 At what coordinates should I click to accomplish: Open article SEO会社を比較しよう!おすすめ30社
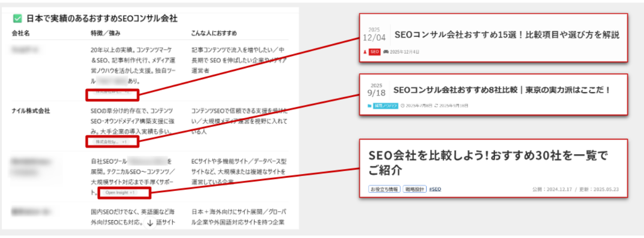(488, 162)
